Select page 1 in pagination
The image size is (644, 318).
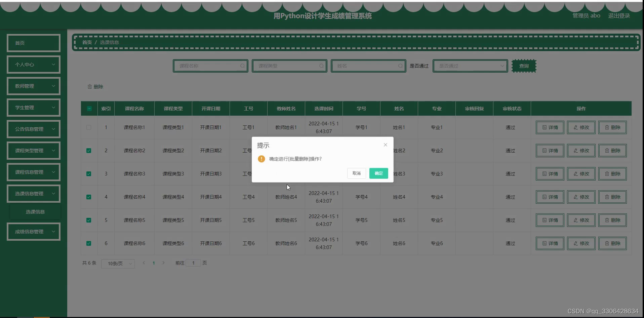[154, 263]
